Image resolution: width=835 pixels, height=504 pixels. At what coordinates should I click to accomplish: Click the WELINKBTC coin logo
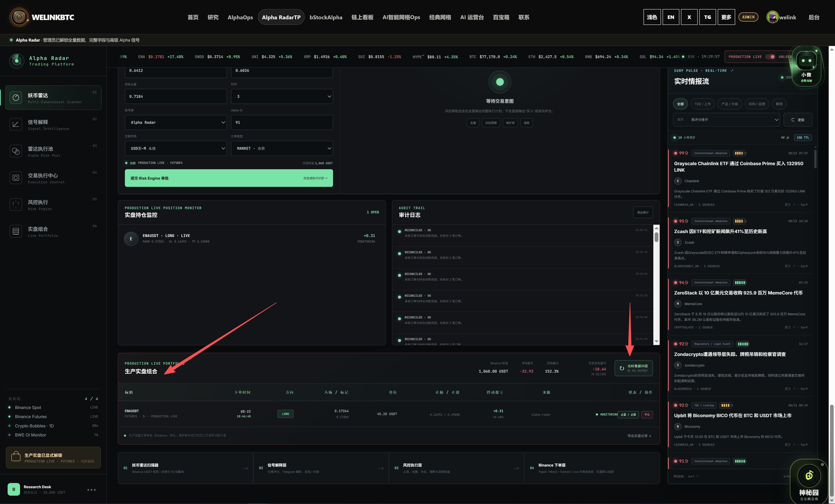(x=19, y=17)
